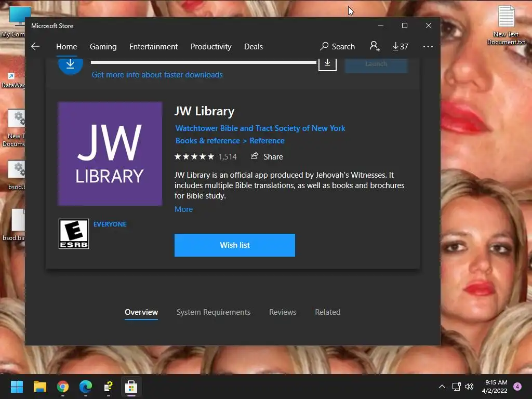Open Microsoft Edge from the taskbar

pyautogui.click(x=86, y=387)
